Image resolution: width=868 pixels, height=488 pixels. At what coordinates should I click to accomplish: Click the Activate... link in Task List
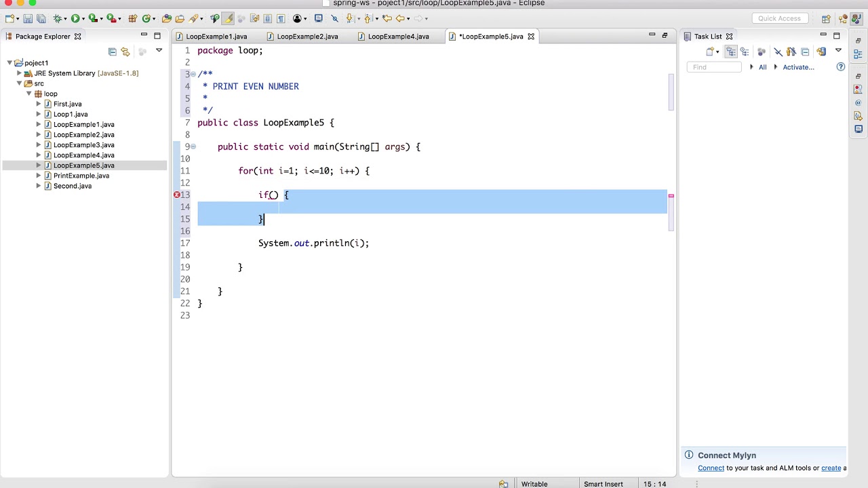pyautogui.click(x=798, y=67)
